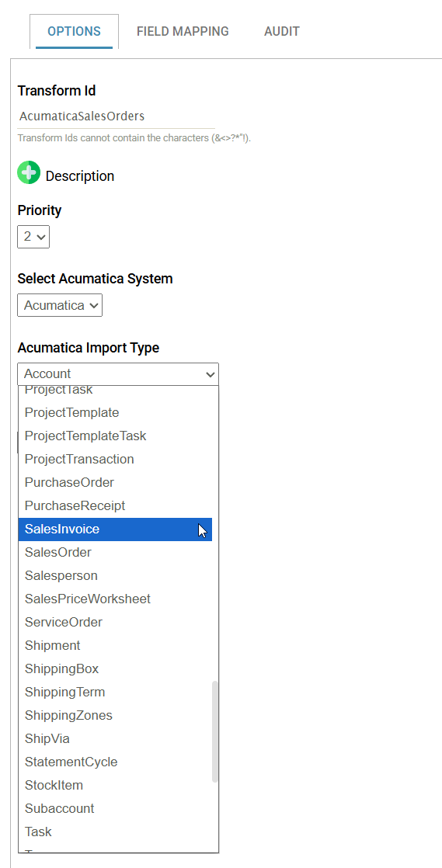Screen dimensions: 442x868
Task: Click the dropdown list scrollbar thumb
Action: (x=215, y=732)
